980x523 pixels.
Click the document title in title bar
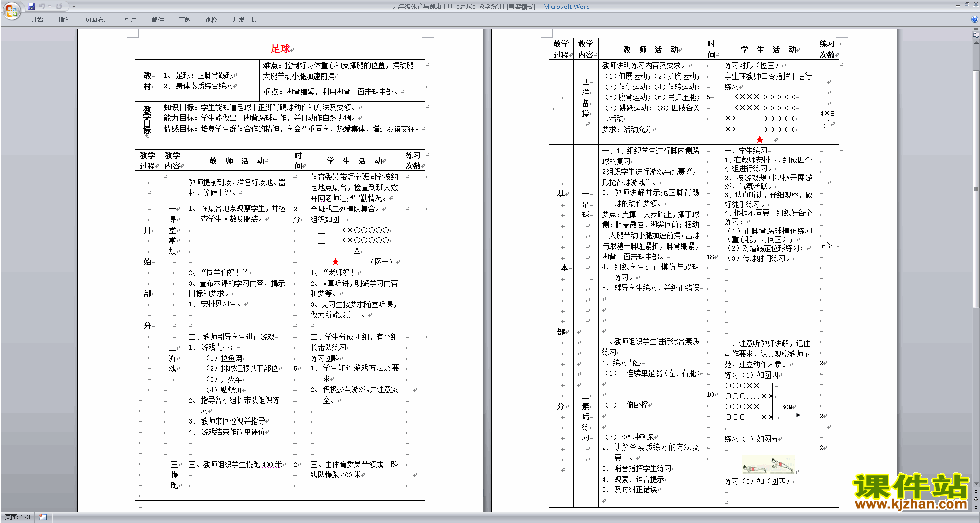(491, 6)
